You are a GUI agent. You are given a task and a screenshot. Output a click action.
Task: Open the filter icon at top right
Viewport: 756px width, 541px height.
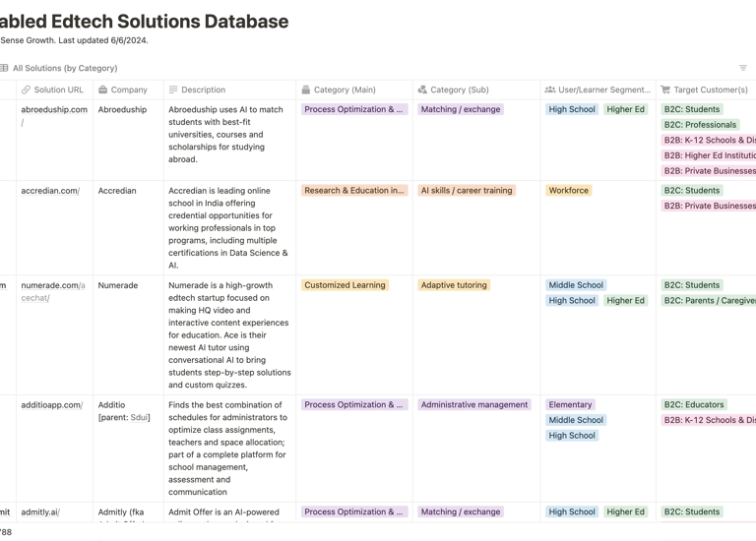[743, 68]
